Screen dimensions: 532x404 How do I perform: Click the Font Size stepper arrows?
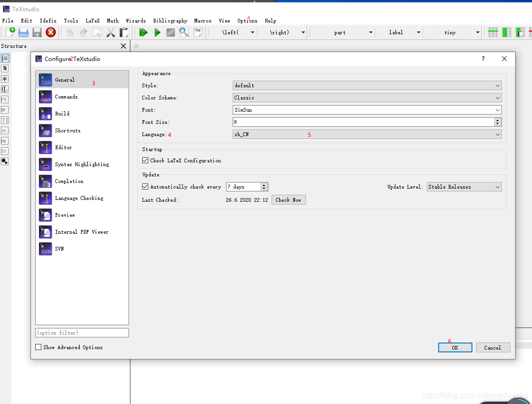[x=497, y=122]
